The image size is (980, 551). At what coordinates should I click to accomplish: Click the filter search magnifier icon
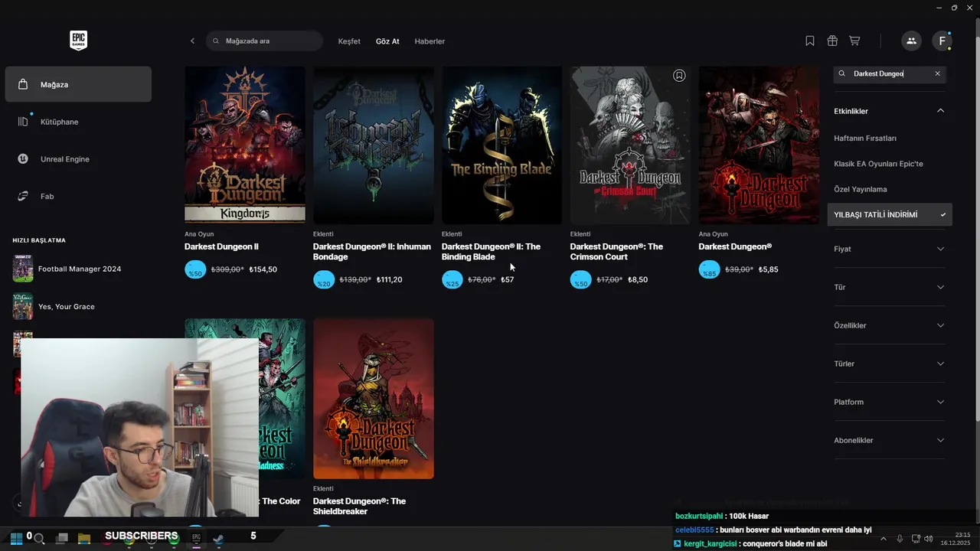(842, 73)
